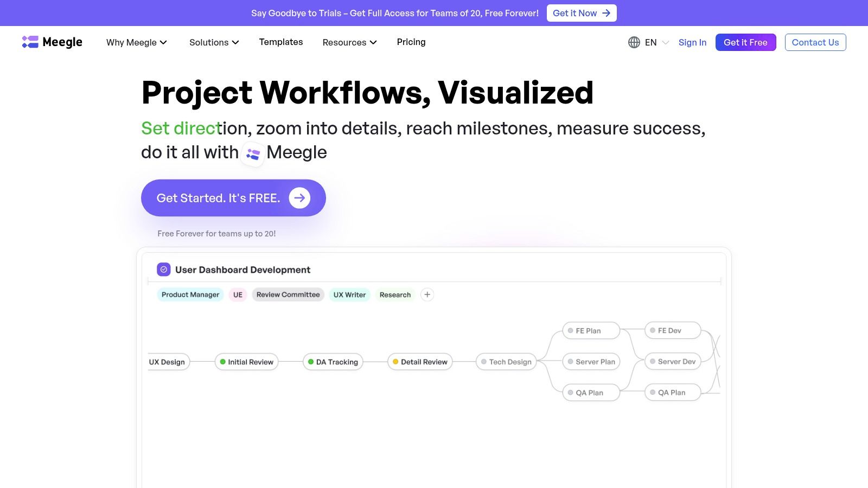Click the Meegle logo in header

(x=52, y=42)
